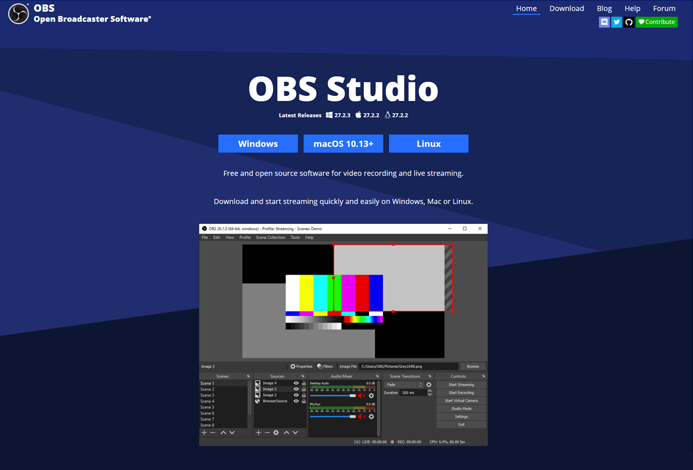Click the Scenes list scrollbar

click(250, 397)
